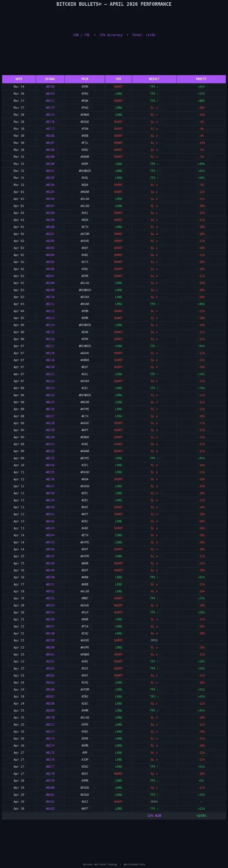Open signal #B171 link
The image size is (228, 868).
50,101
